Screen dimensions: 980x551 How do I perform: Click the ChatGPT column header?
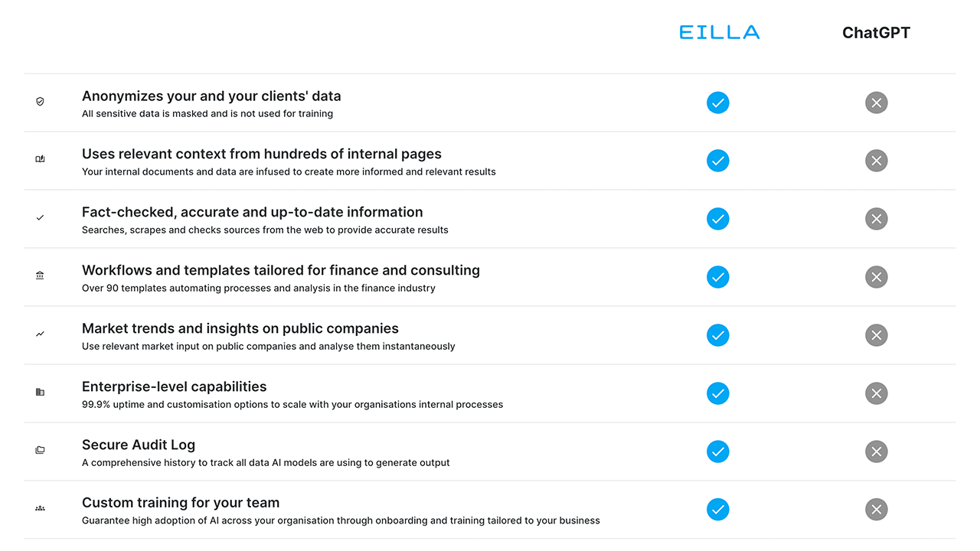point(876,33)
